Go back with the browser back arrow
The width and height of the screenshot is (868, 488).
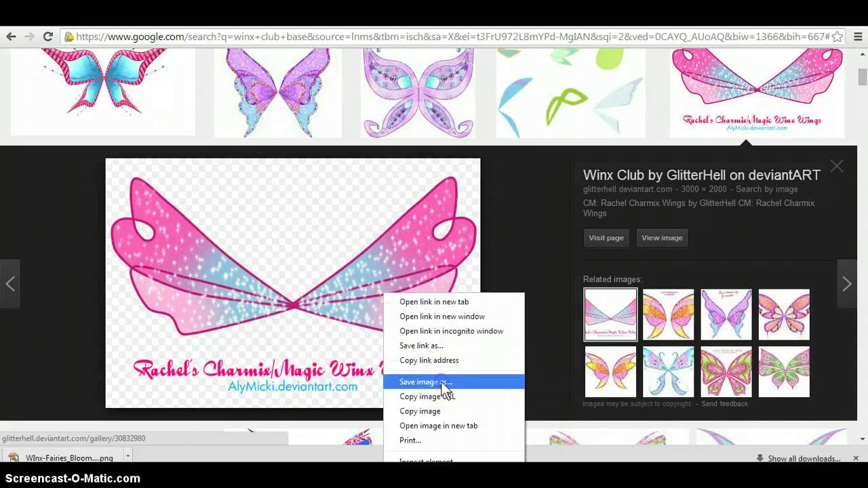(x=11, y=37)
